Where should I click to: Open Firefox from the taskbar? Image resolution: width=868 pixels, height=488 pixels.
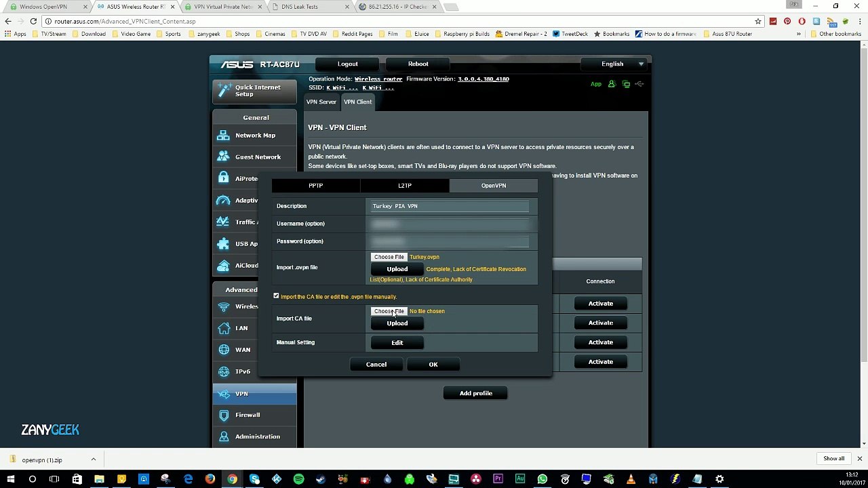pos(210,479)
